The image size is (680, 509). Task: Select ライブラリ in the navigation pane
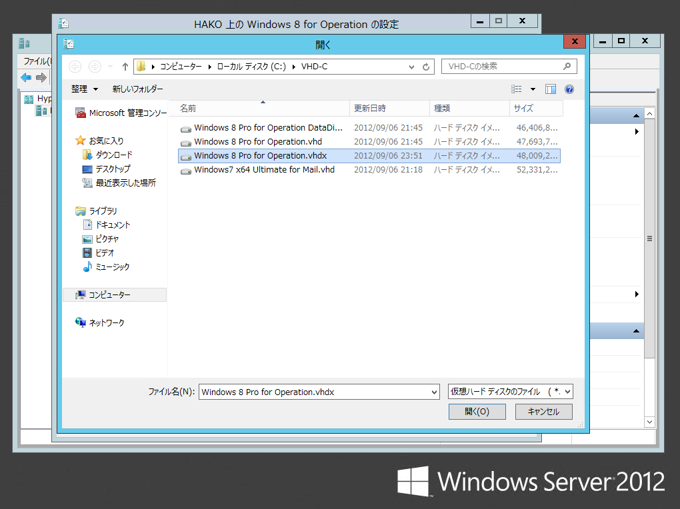tap(96, 211)
